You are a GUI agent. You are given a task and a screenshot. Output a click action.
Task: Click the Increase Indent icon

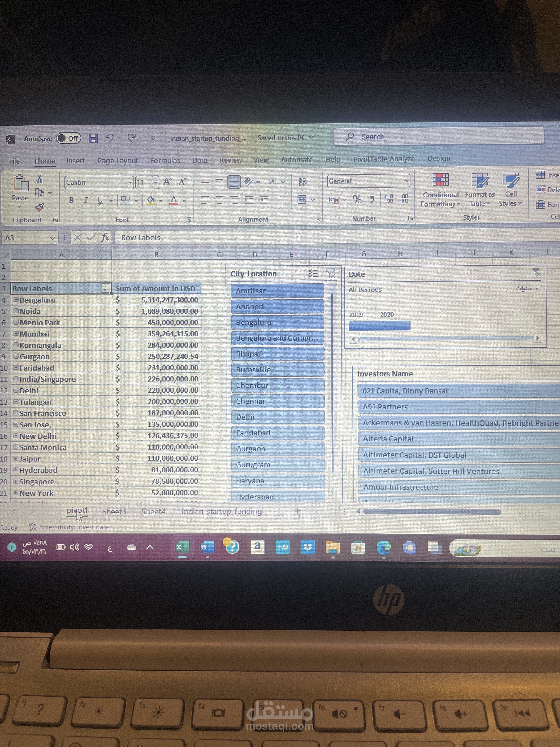[x=264, y=200]
